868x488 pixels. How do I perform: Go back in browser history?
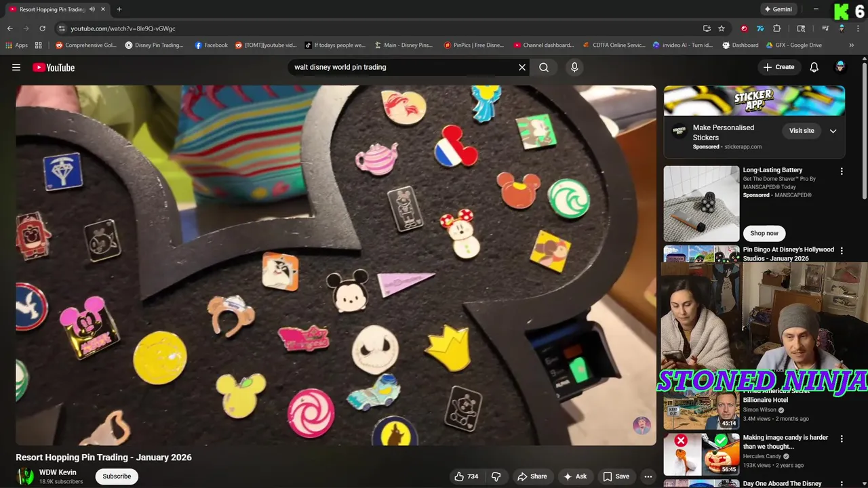[x=10, y=28]
